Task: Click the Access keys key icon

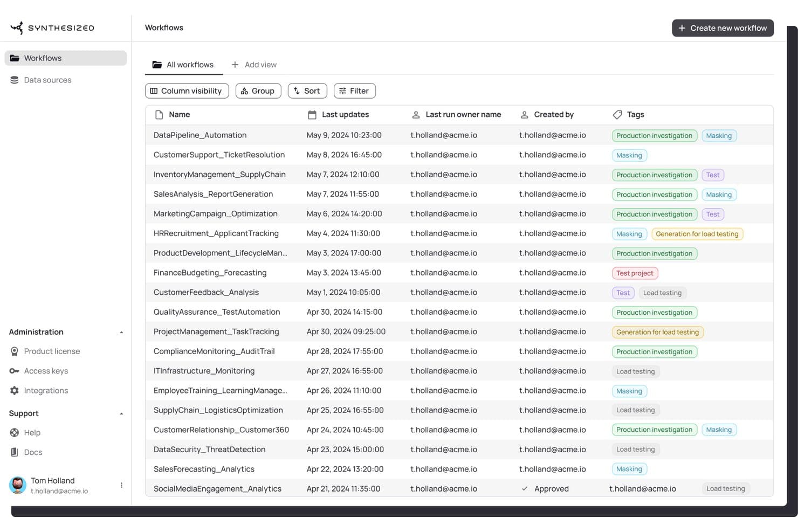Action: point(15,371)
